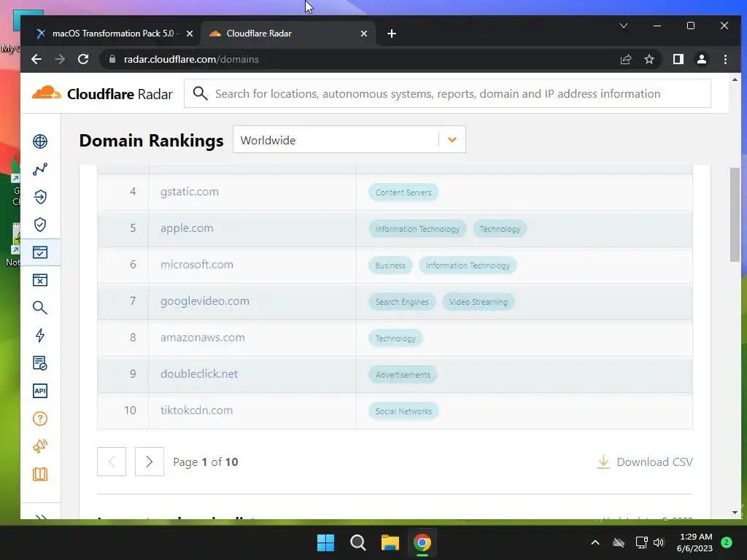Click the Content Servers category tag
This screenshot has height=560, width=747.
403,192
